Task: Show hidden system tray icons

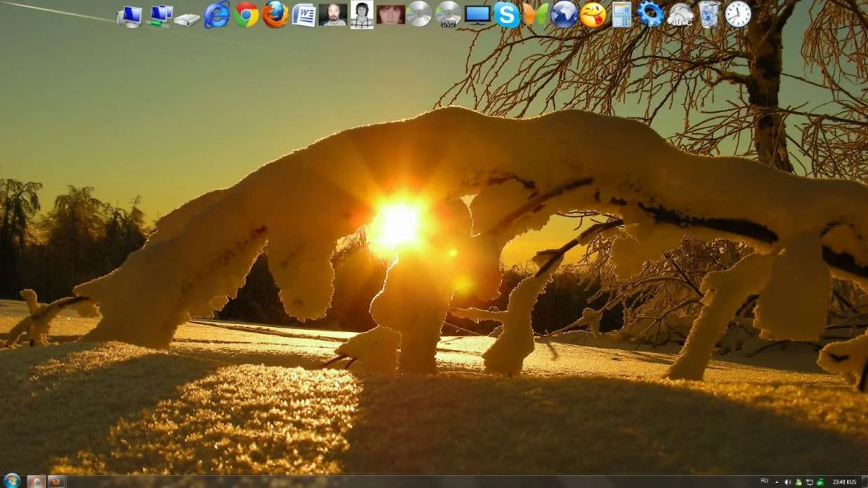Action: coord(777,482)
